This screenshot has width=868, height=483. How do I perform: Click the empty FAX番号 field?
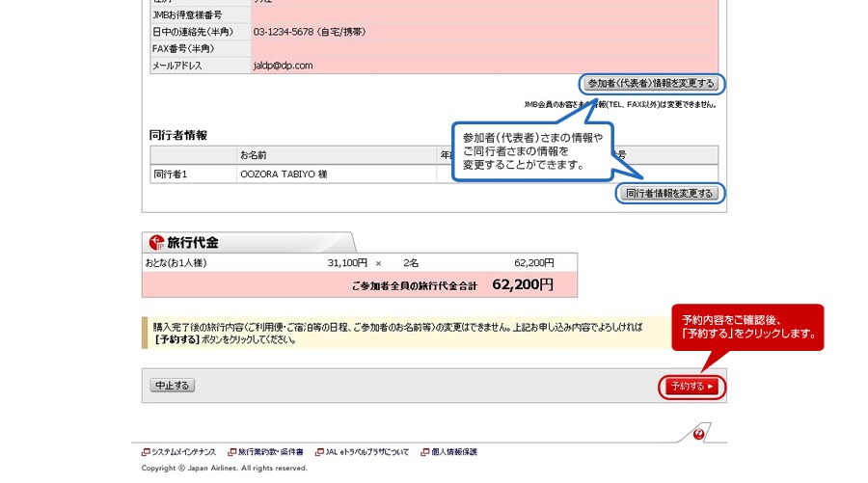(482, 48)
